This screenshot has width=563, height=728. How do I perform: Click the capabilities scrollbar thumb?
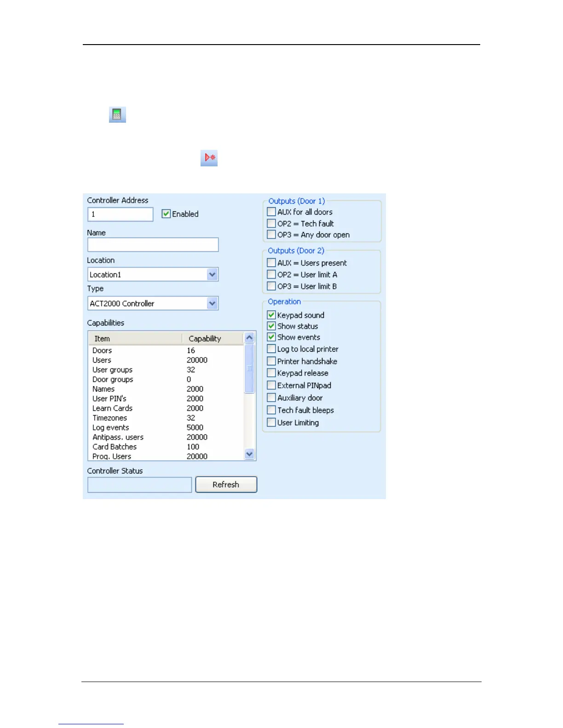pos(249,368)
